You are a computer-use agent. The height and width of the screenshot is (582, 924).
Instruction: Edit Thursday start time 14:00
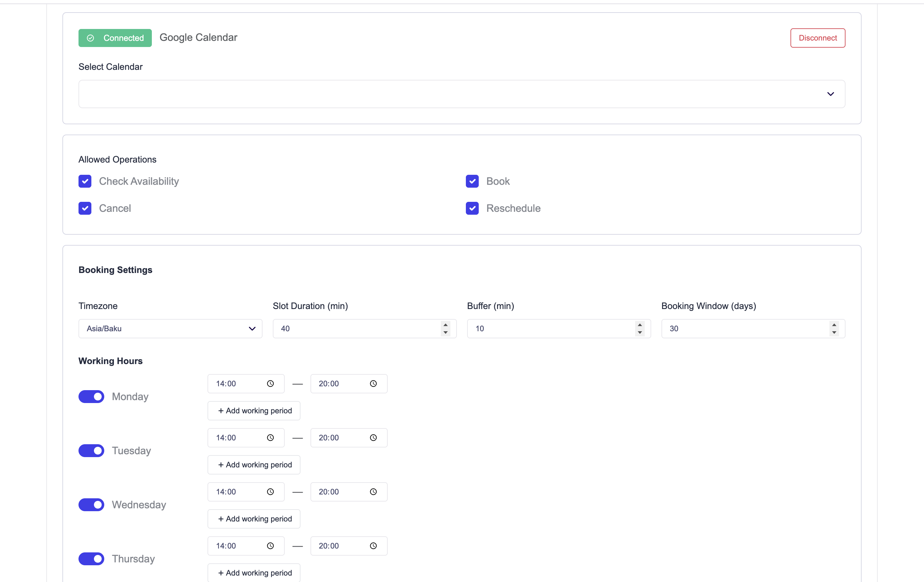point(246,546)
